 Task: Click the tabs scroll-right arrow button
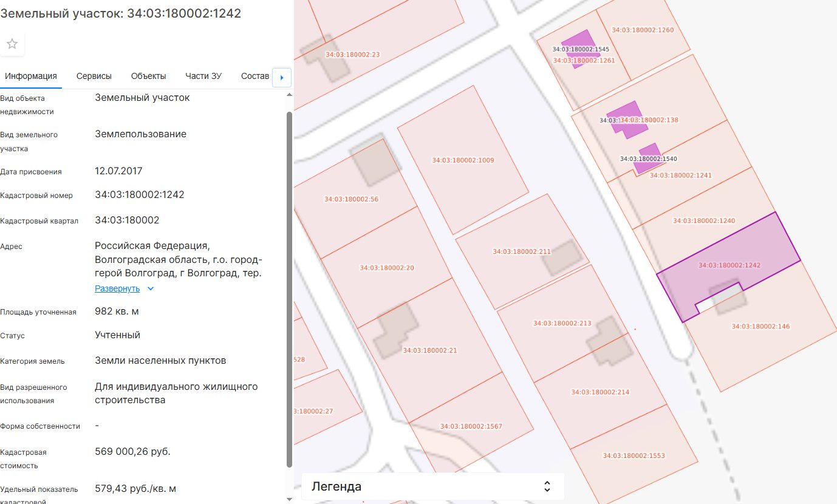click(x=282, y=77)
